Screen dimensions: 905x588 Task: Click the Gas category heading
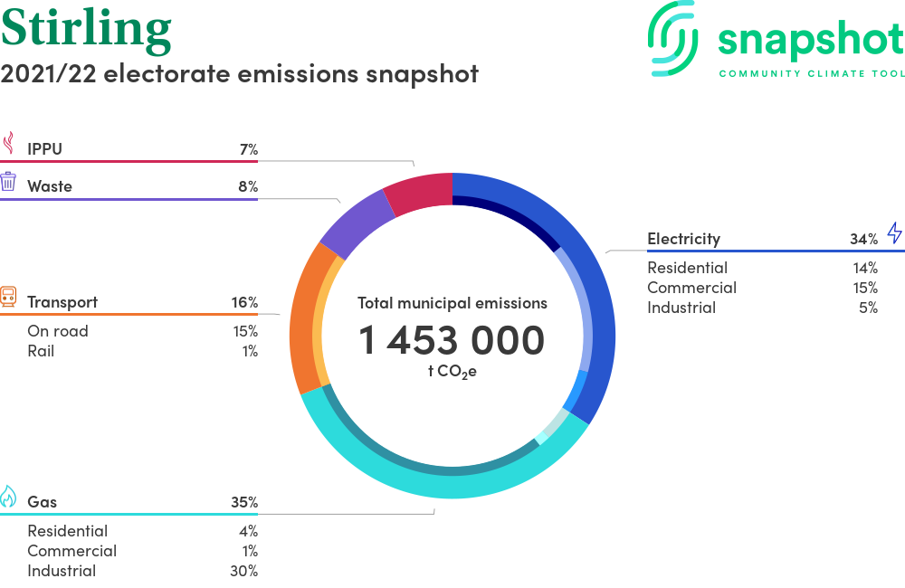43,502
